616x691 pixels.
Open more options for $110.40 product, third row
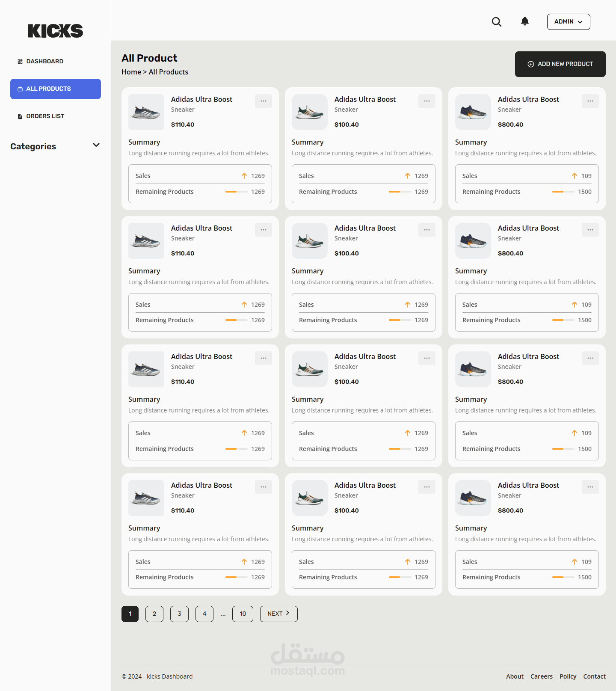[x=264, y=358]
